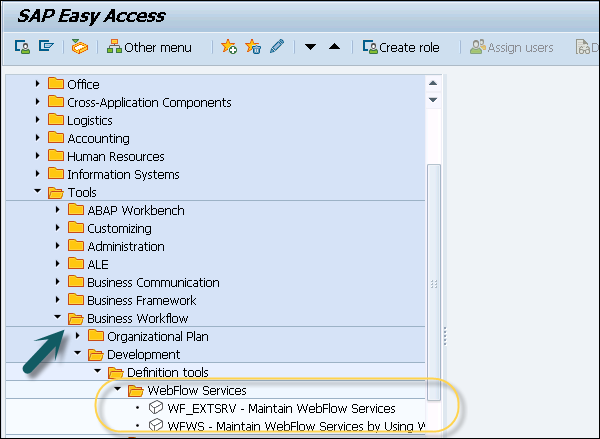Click the tree vertical scrollbar thumb
This screenshot has width=600, height=439.
(434, 280)
